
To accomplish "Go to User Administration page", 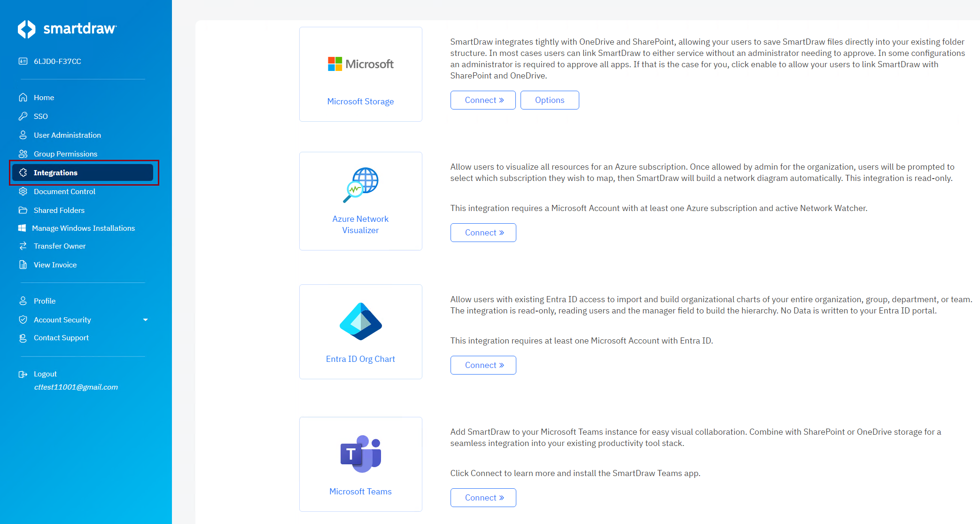I will click(x=67, y=135).
